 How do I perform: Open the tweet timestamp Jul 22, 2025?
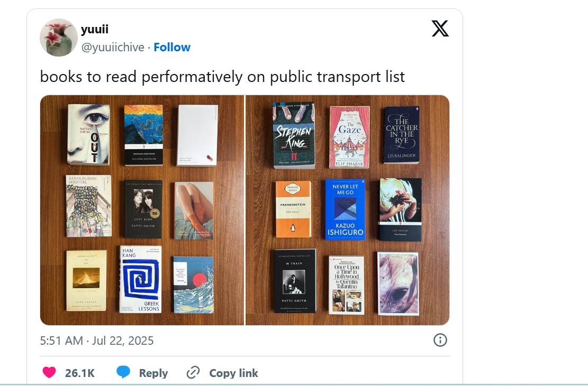[x=97, y=340]
